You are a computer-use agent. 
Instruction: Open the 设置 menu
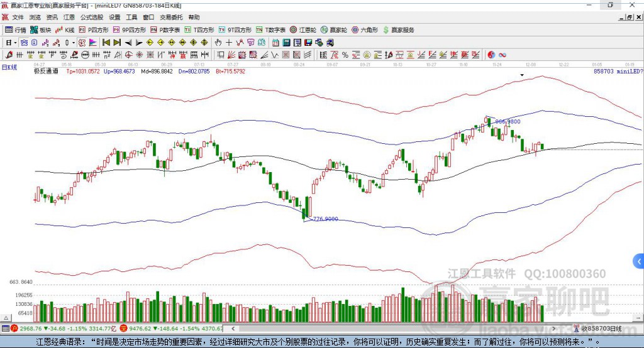click(114, 17)
